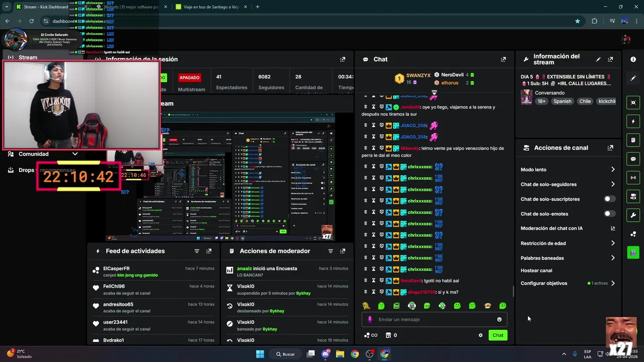Click the Spanish language tag
The height and width of the screenshot is (362, 644).
click(562, 101)
